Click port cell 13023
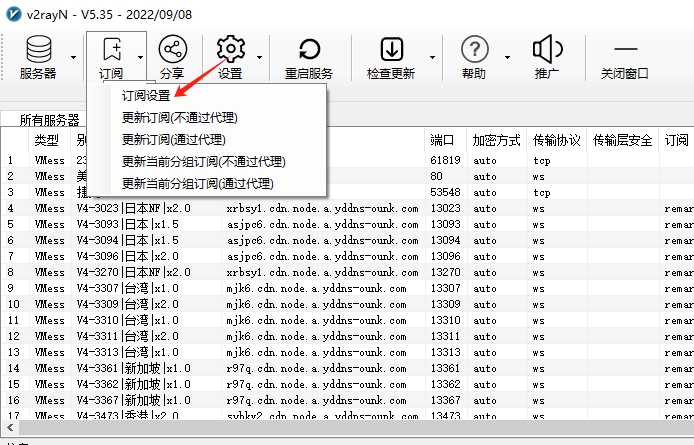694x445 pixels. (x=445, y=208)
